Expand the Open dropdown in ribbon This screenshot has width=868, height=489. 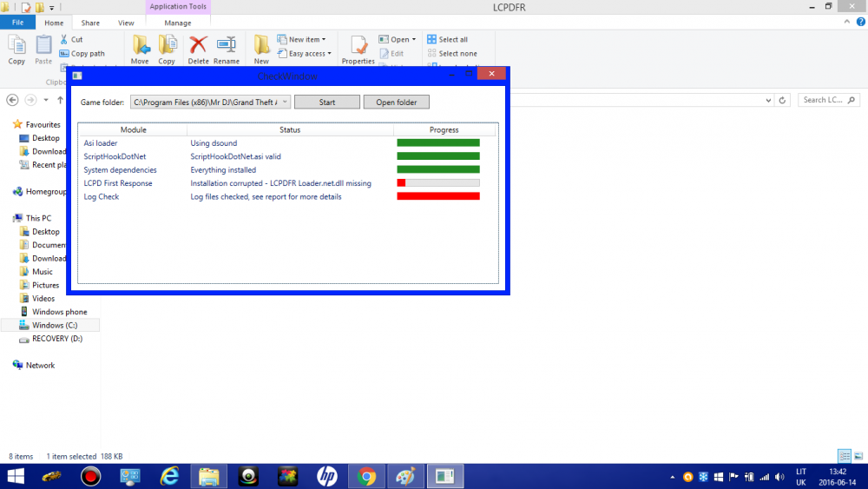413,39
